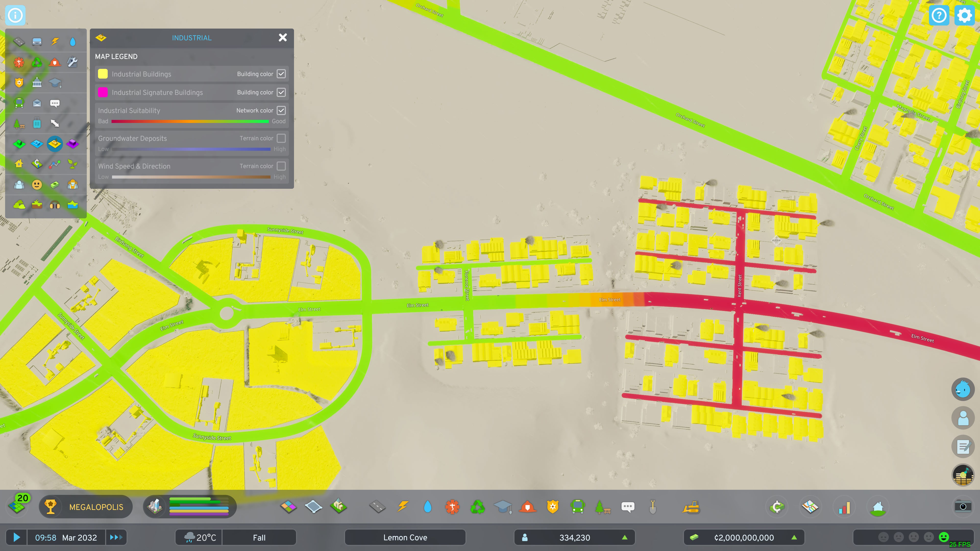Viewport: 980px width, 551px height.
Task: Open the Statistics bar chart panel
Action: pos(844,507)
